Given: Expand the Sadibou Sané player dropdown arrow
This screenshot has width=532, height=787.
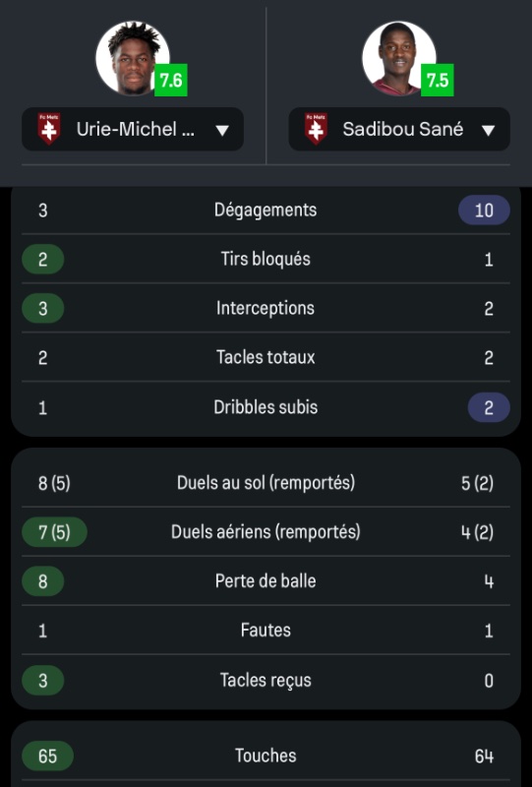Looking at the screenshot, I should coord(489,131).
